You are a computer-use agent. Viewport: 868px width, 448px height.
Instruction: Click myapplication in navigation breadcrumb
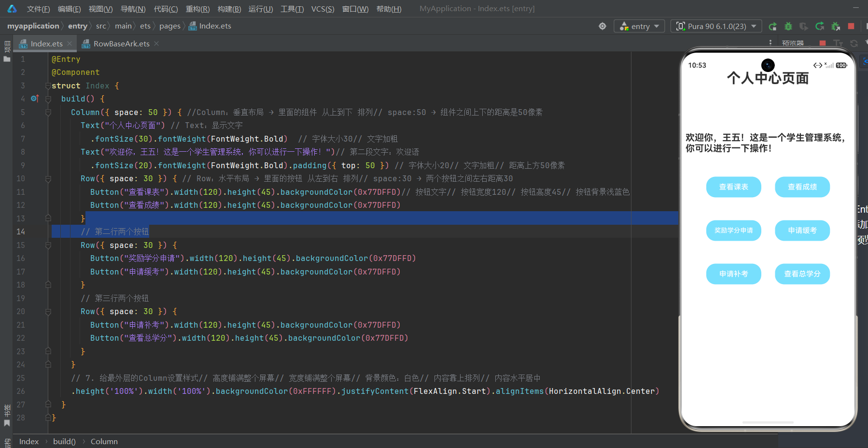point(33,26)
